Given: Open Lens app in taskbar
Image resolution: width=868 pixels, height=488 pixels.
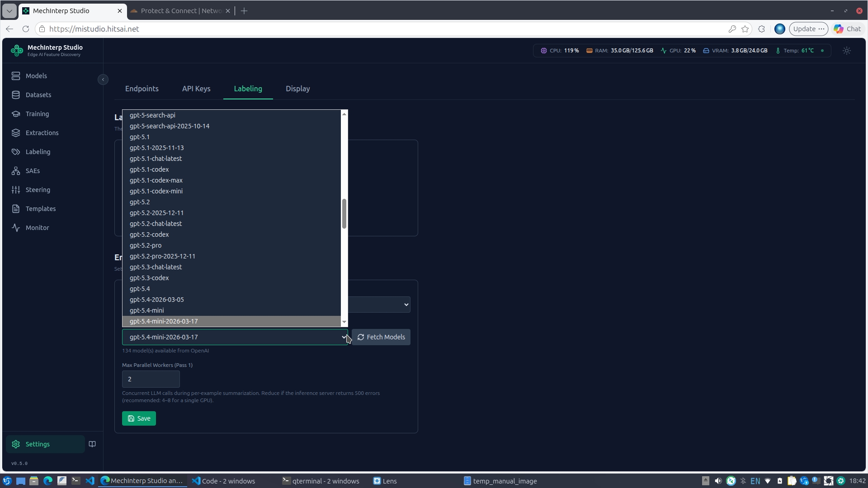Looking at the screenshot, I should tap(385, 481).
